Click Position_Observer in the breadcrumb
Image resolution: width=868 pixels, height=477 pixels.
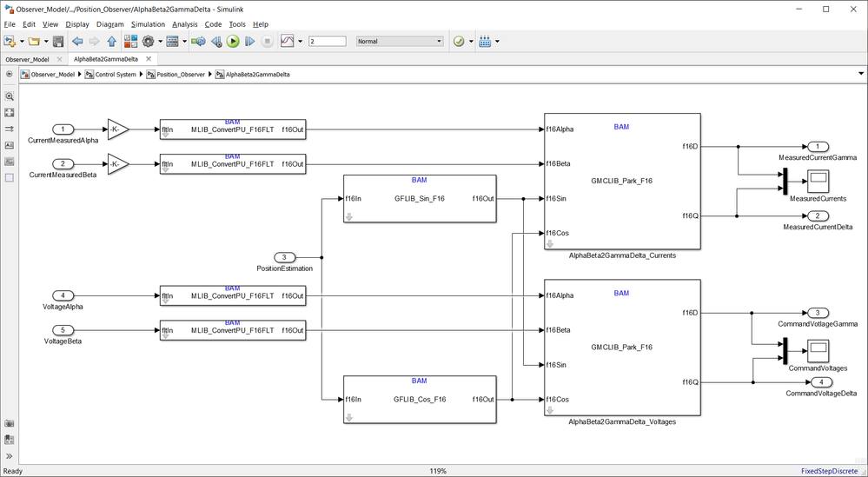[x=181, y=74]
